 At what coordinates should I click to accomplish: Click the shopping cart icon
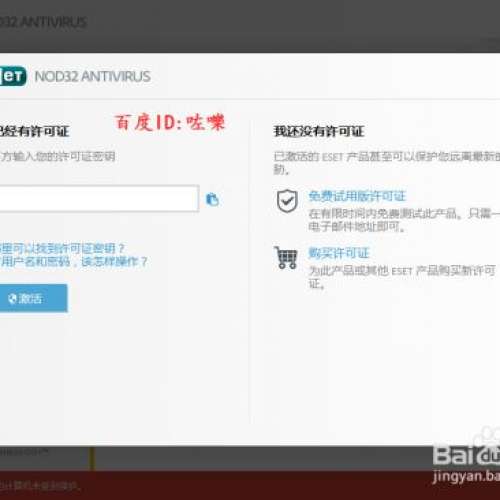point(286,257)
